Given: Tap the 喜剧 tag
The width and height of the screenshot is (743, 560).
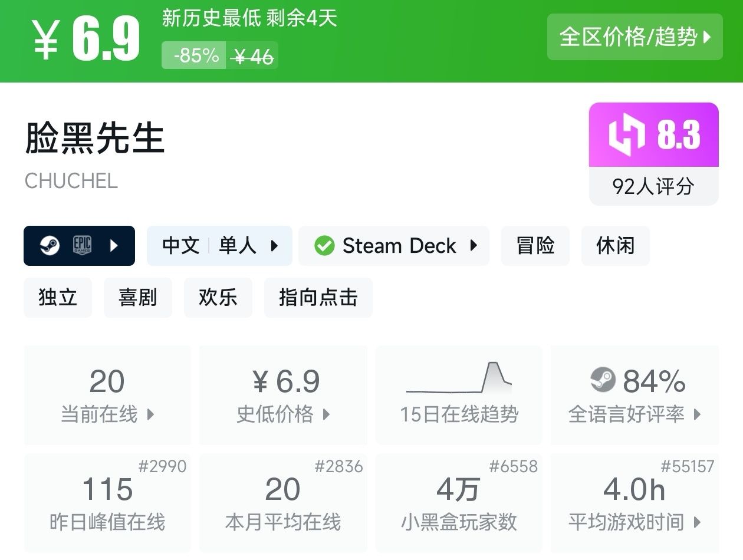Looking at the screenshot, I should [138, 298].
